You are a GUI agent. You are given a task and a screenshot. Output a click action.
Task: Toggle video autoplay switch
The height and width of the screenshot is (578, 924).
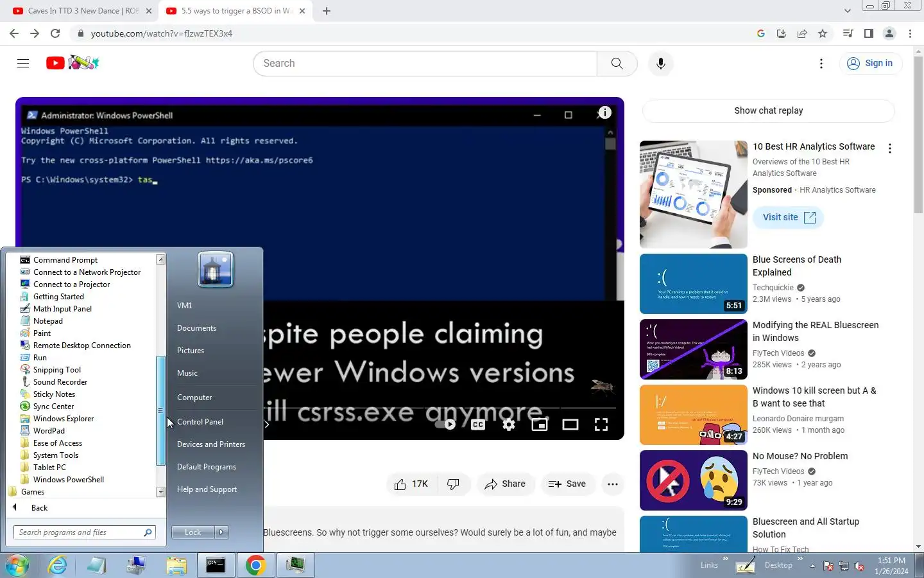point(445,424)
